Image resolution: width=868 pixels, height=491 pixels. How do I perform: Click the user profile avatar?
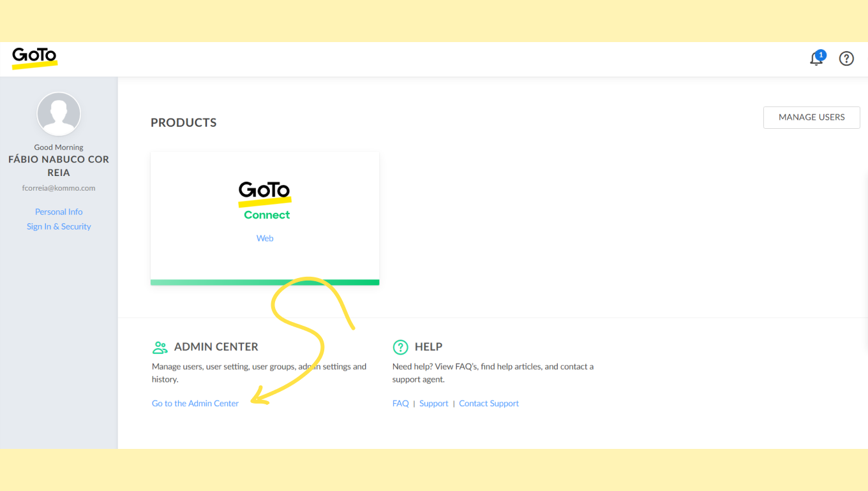coord(59,114)
